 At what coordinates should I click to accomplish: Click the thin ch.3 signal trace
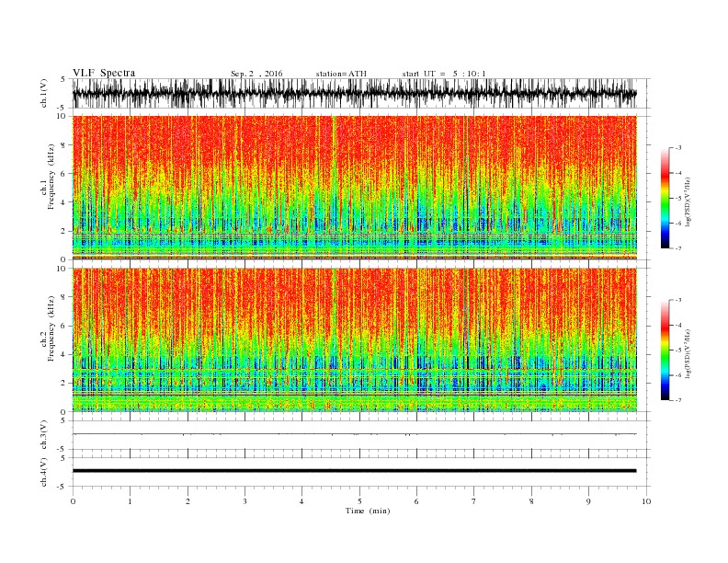354,434
